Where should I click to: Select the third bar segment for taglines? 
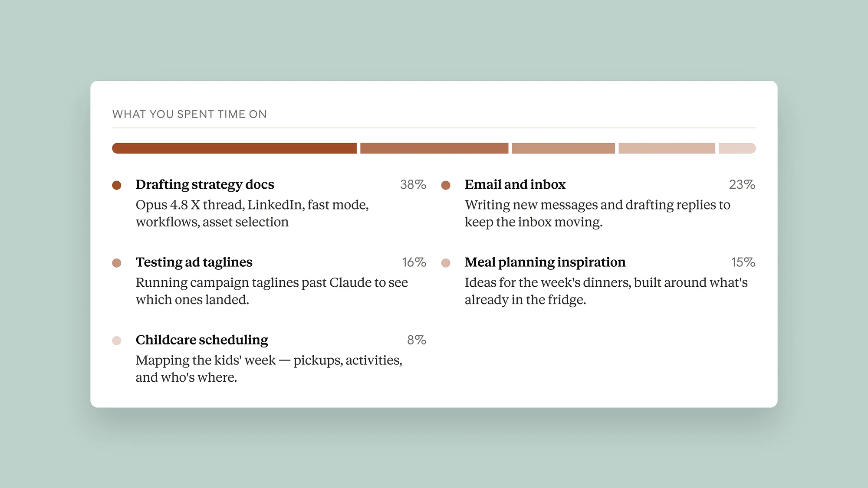point(563,148)
